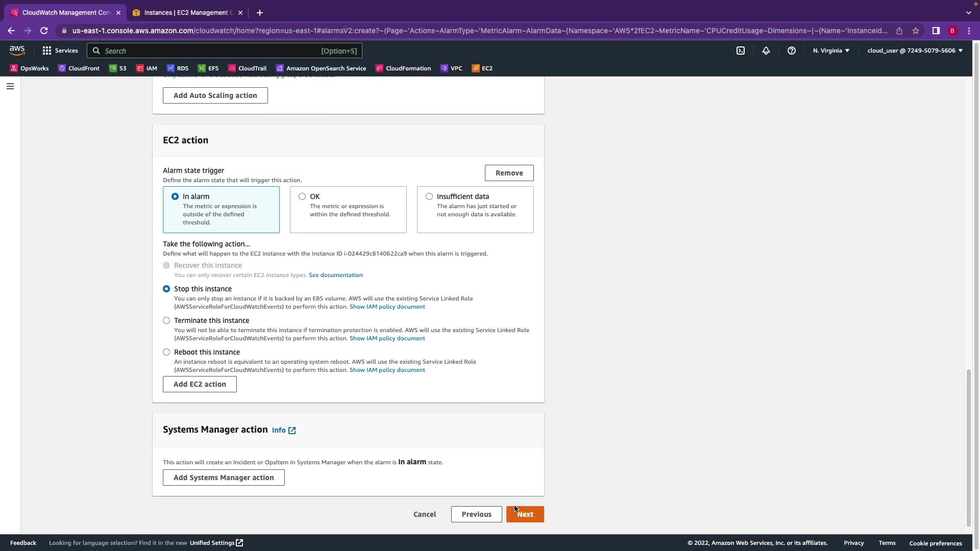Switch to Instances EC2 Management tab
980x551 pixels.
(x=186, y=13)
